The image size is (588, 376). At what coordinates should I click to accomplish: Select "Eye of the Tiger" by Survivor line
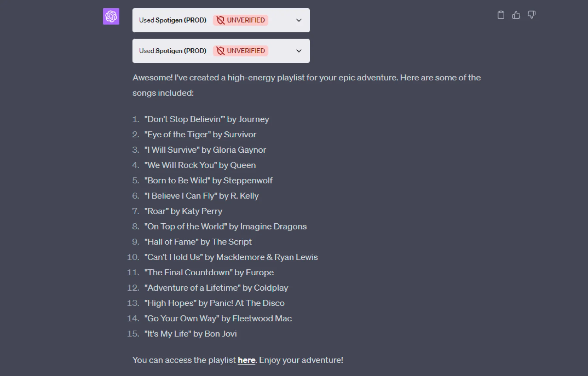click(x=200, y=135)
